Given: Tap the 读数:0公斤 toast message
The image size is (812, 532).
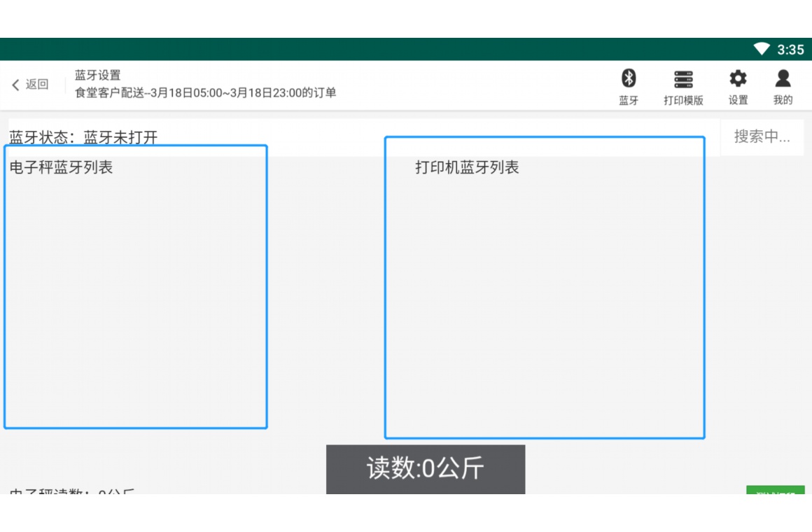Looking at the screenshot, I should 425,468.
